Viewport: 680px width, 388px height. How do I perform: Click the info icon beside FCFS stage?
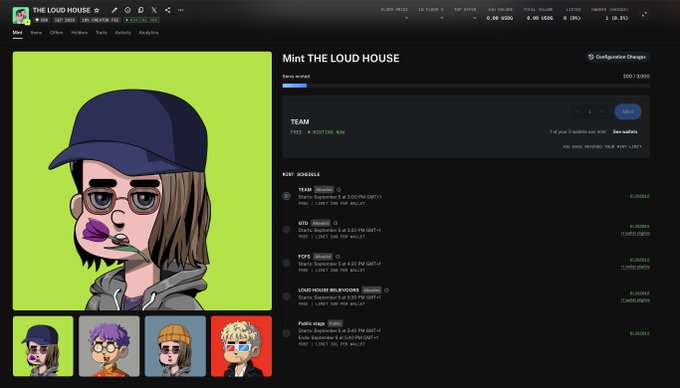click(337, 256)
